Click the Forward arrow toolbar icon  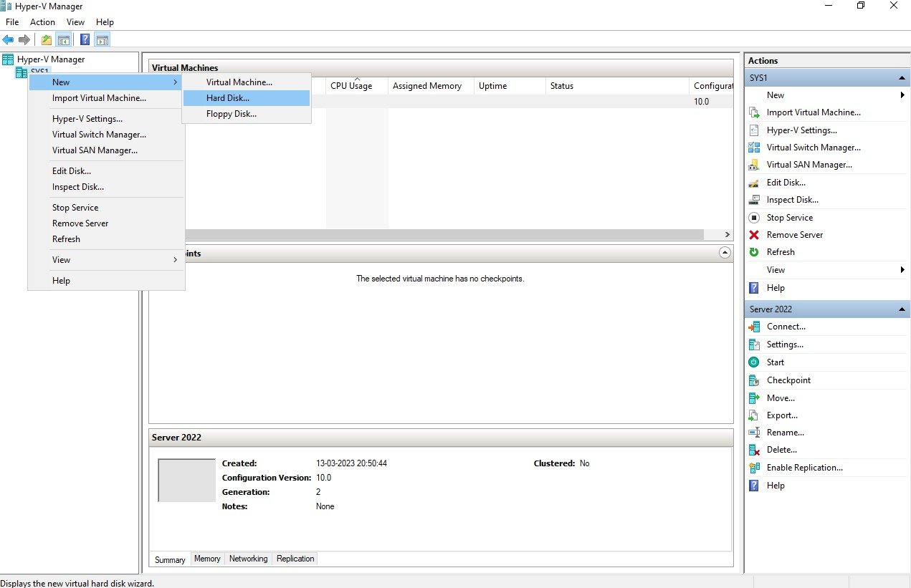(x=24, y=39)
